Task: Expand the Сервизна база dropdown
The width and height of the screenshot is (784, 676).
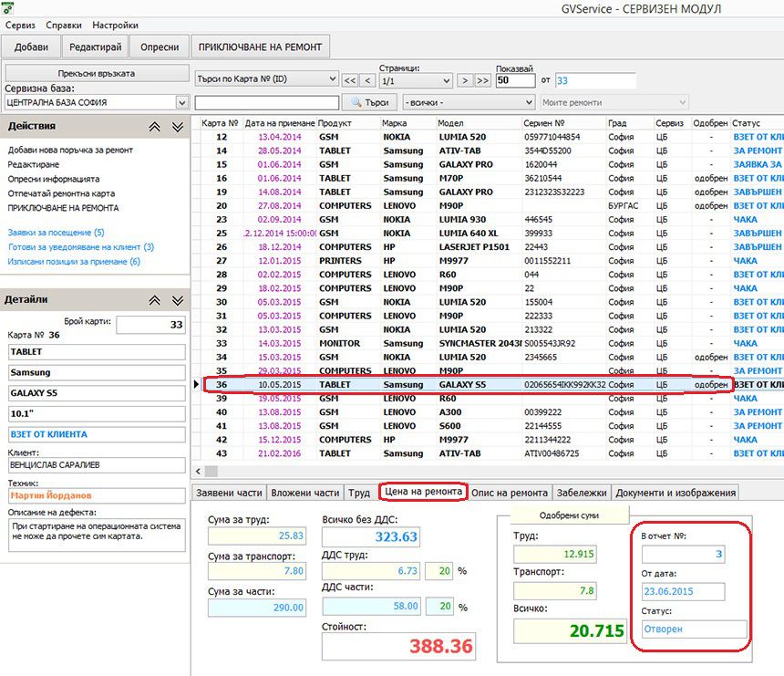Action: pyautogui.click(x=182, y=102)
